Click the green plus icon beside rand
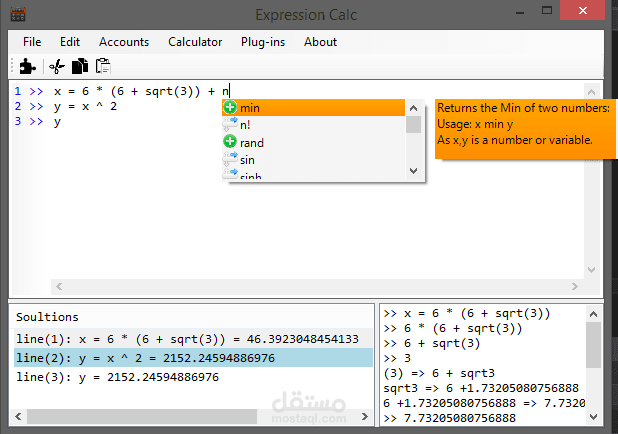This screenshot has height=434, width=618. (x=230, y=142)
